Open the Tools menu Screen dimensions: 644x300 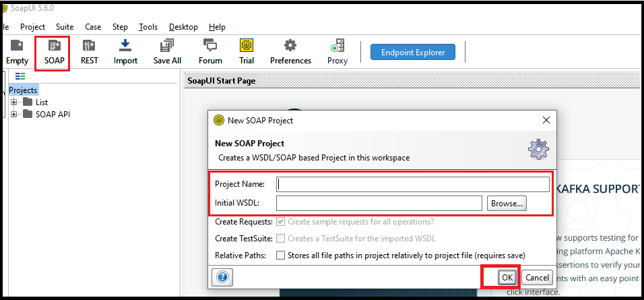(148, 27)
